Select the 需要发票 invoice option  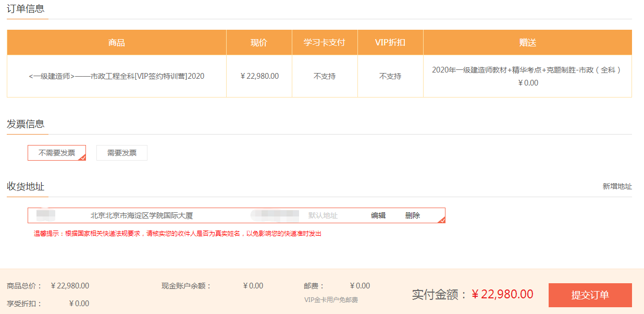coord(121,152)
